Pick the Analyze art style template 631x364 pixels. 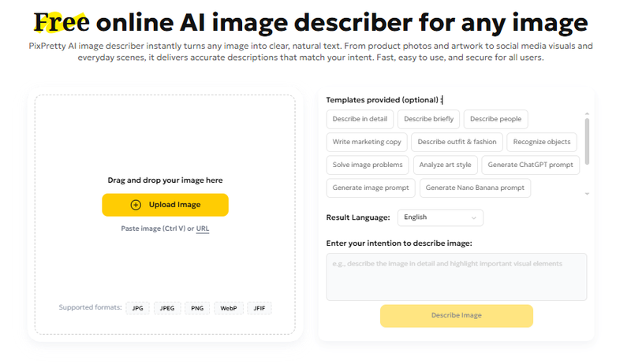tap(445, 165)
